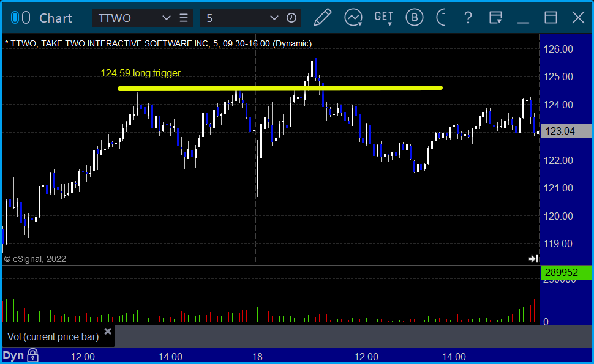Click the current price marker 123.04
The height and width of the screenshot is (364, 594).
tap(566, 132)
